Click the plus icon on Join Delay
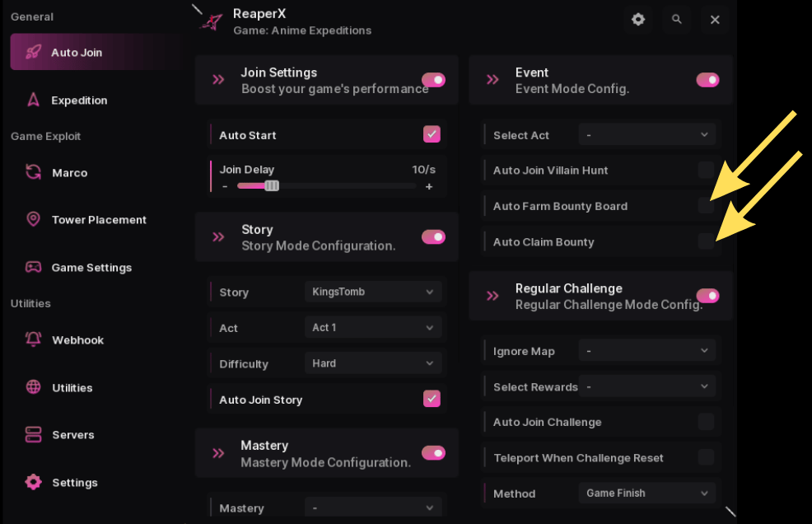Screen dimensions: 812x524 [x=429, y=186]
